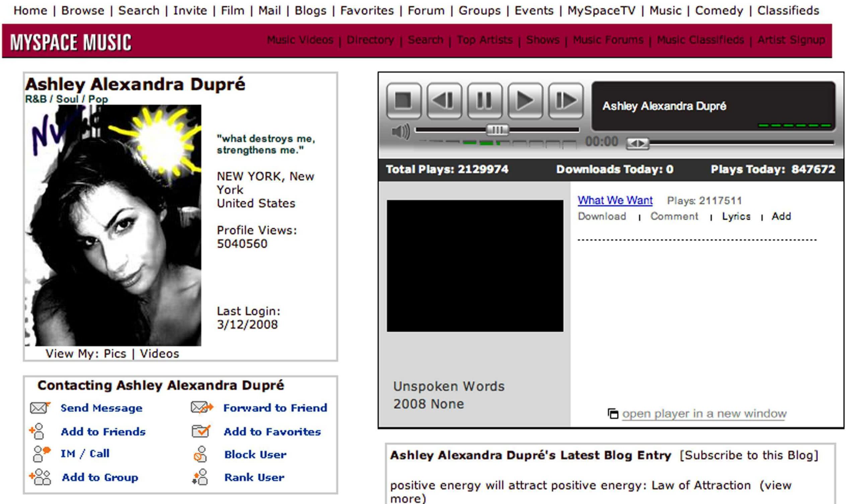Click the profile photo of the artist
Screen dimensions: 857x504
tap(113, 226)
